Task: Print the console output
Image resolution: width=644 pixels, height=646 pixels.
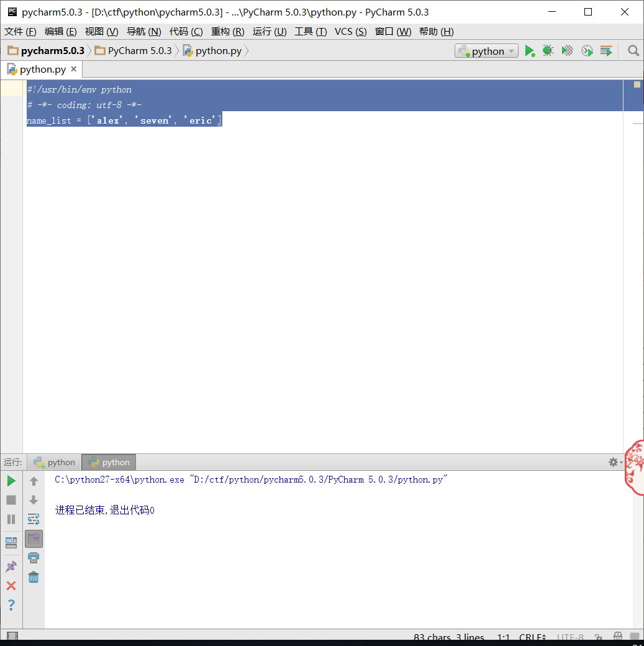Action: [34, 558]
